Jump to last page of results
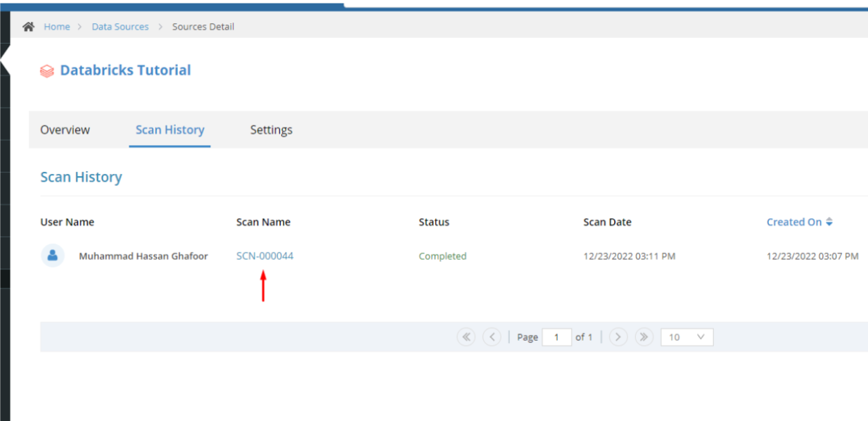This screenshot has height=421, width=868. click(x=644, y=337)
